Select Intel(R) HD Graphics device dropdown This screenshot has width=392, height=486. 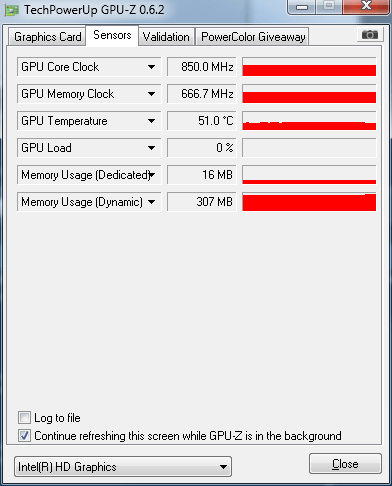[x=123, y=467]
